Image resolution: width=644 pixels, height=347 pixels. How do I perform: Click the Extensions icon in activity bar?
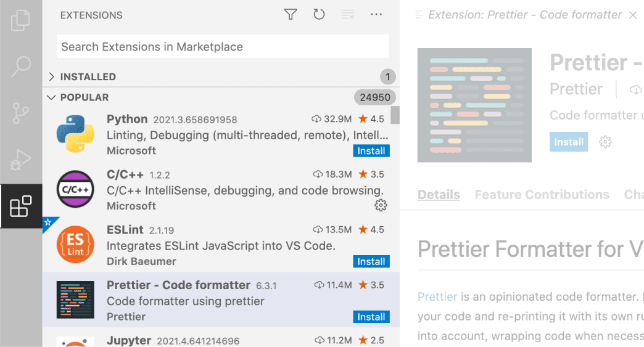(20, 206)
